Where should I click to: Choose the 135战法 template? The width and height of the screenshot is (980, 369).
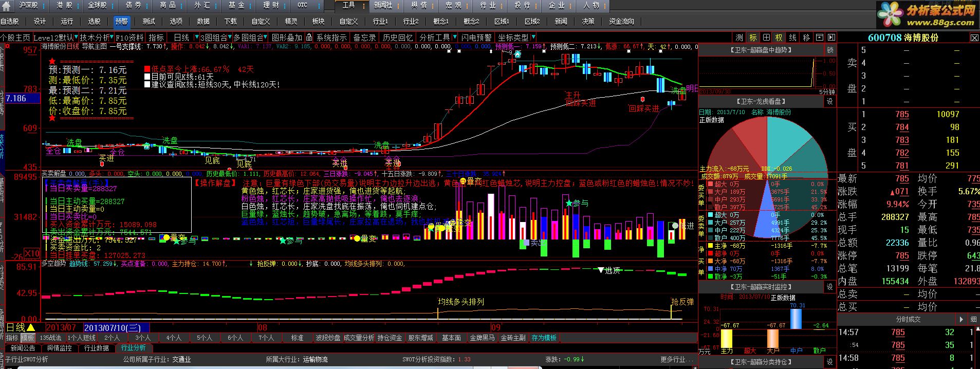point(50,338)
